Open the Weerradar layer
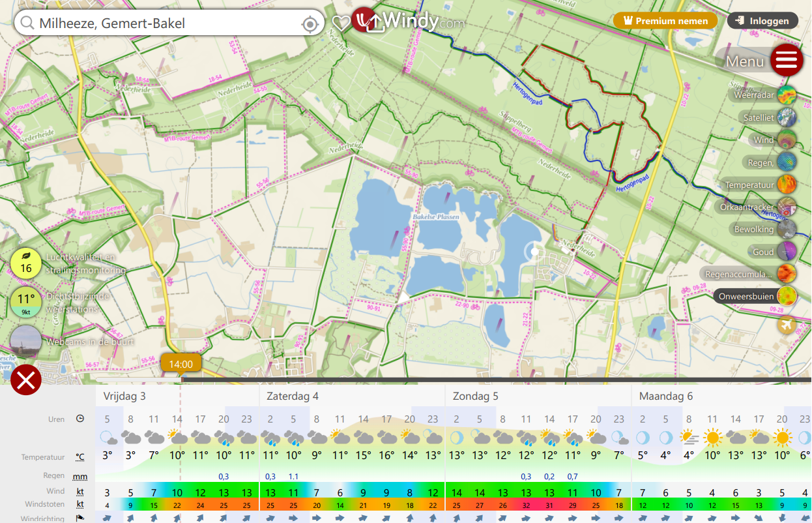 coord(787,95)
